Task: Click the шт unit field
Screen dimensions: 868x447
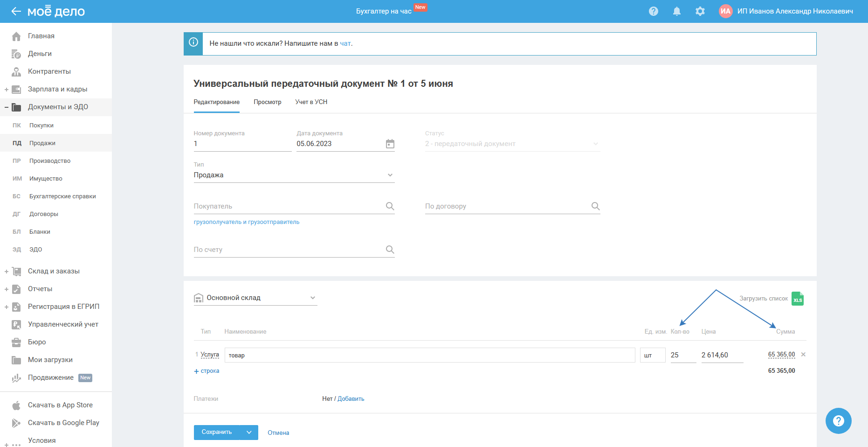Action: (653, 355)
